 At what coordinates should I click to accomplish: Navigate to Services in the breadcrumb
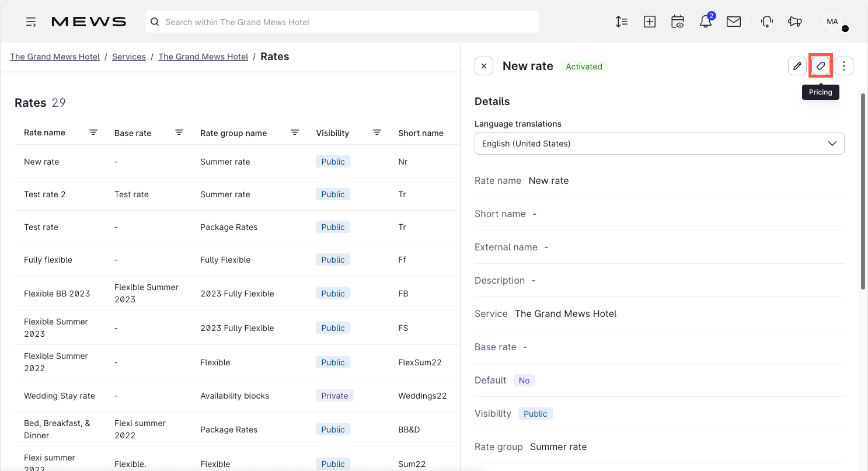[x=129, y=56]
